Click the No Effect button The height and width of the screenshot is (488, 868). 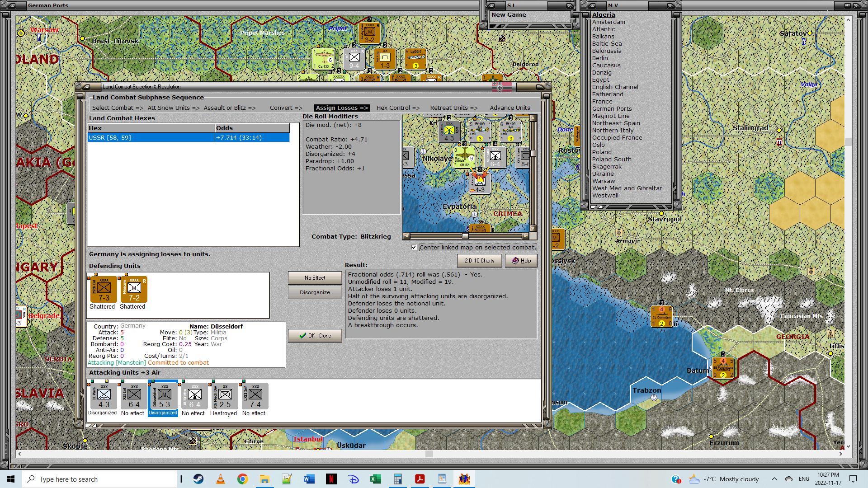[x=315, y=278]
